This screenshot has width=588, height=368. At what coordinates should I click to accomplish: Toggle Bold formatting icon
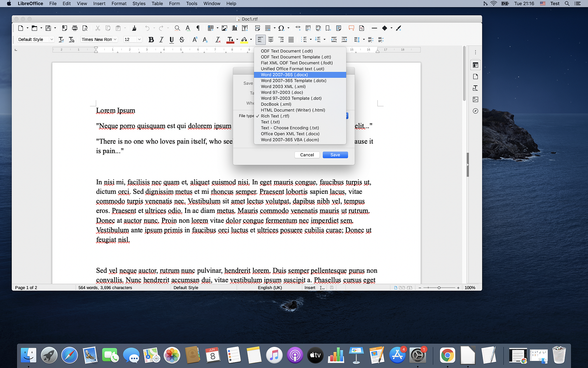tap(151, 39)
